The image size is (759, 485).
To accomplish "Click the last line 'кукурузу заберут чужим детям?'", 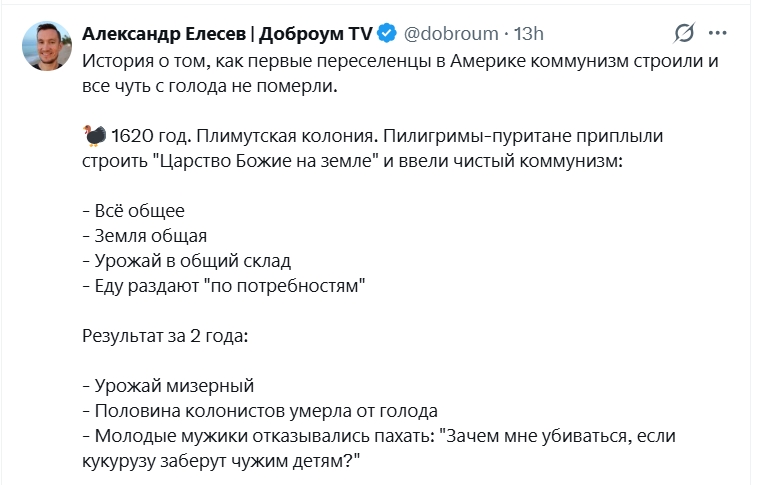I will tap(220, 461).
